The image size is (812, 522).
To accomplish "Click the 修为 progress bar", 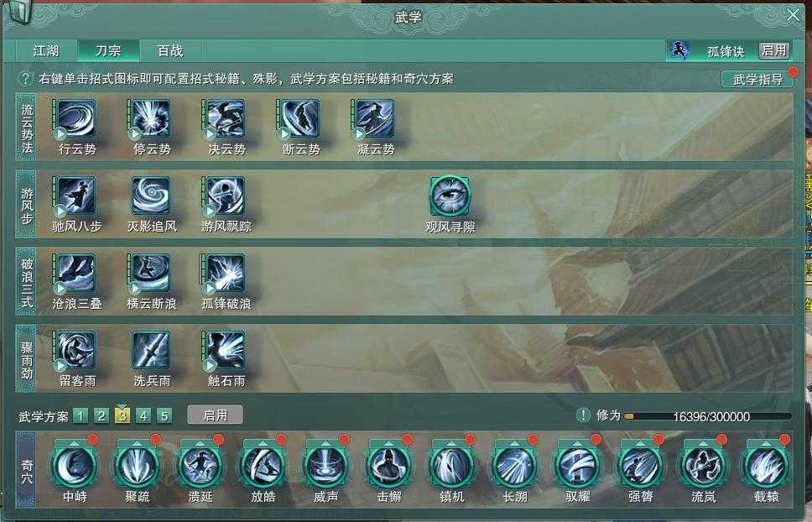I will [x=707, y=416].
